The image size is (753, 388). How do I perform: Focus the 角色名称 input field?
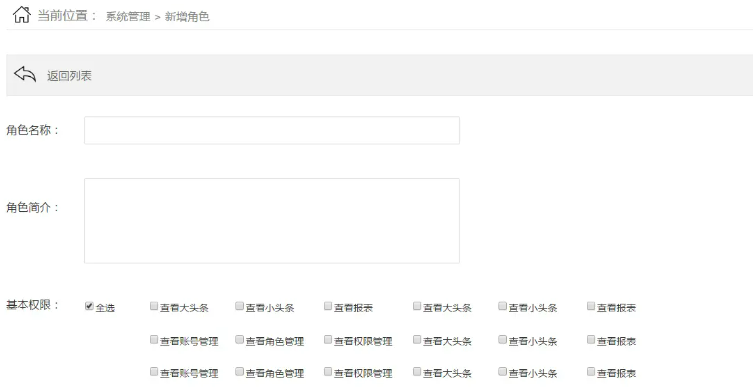coord(272,130)
